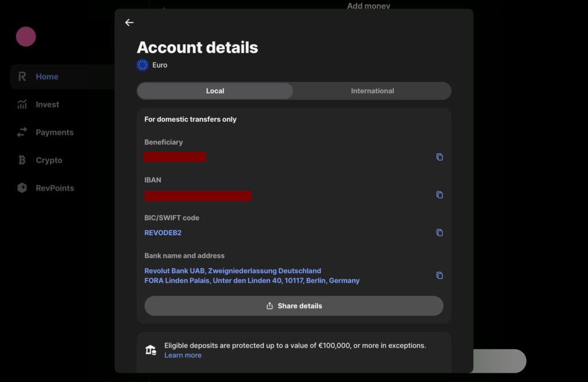Copy the BIC/SWIFT code

point(439,233)
